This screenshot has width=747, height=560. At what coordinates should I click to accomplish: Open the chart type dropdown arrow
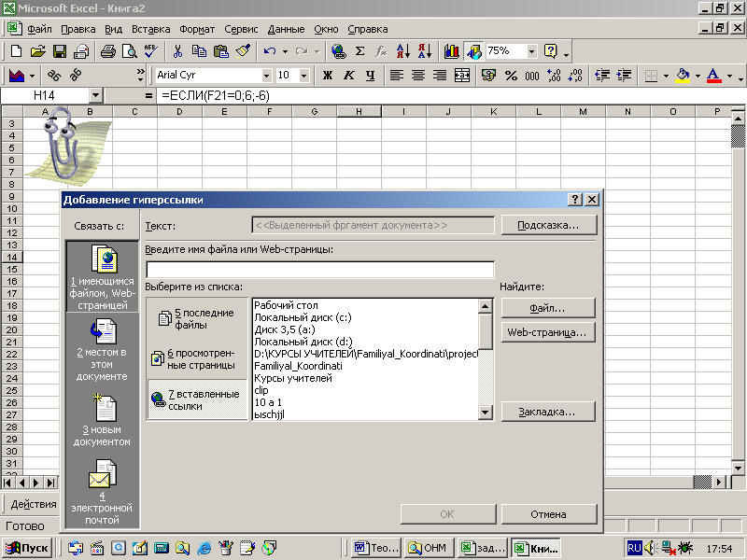(x=32, y=76)
